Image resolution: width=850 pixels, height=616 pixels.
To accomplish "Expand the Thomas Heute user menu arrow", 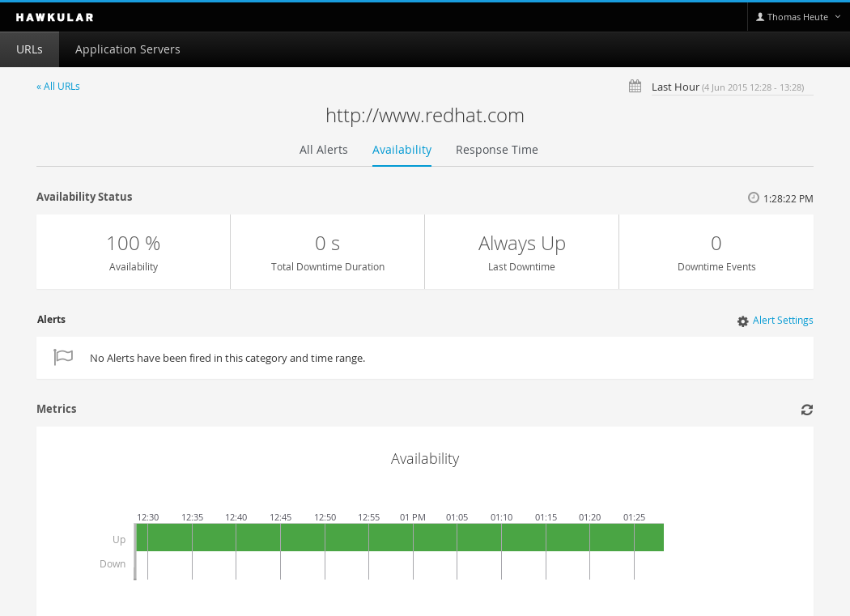I will click(x=838, y=17).
